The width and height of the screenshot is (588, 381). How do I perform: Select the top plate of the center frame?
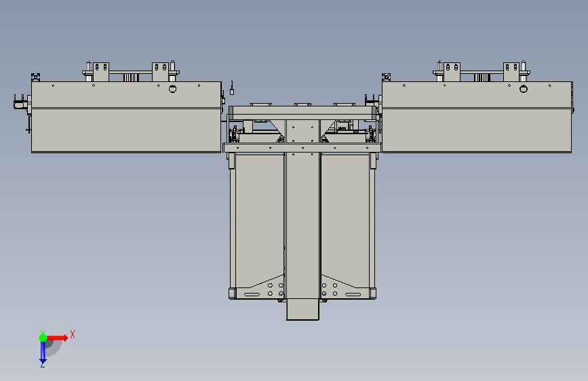(302, 113)
